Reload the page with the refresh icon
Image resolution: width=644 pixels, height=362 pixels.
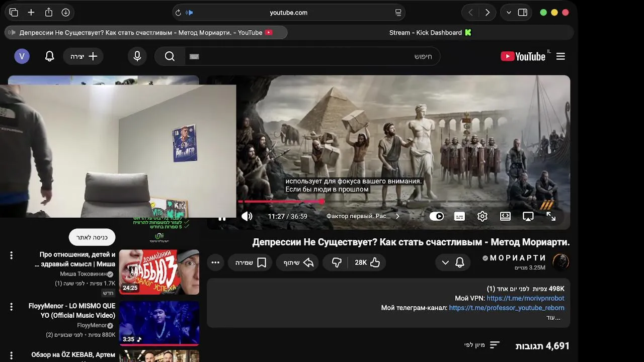click(178, 13)
